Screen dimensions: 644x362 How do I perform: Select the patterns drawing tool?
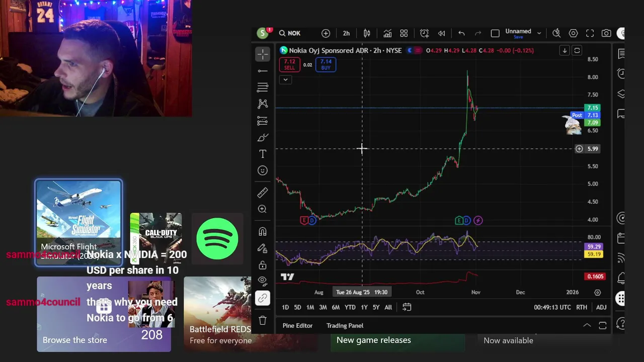(x=263, y=104)
